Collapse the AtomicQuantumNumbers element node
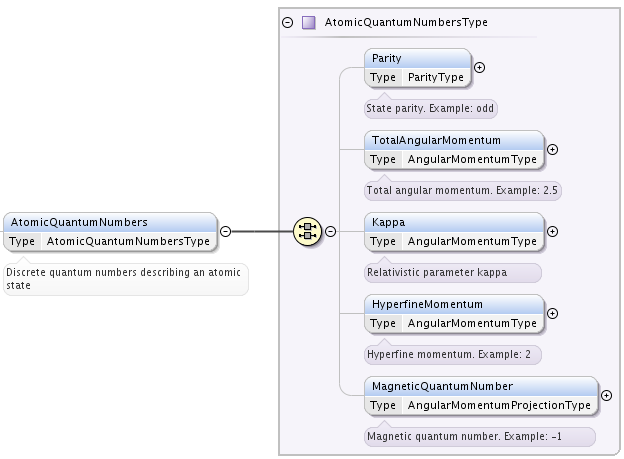624x459 pixels. [225, 231]
